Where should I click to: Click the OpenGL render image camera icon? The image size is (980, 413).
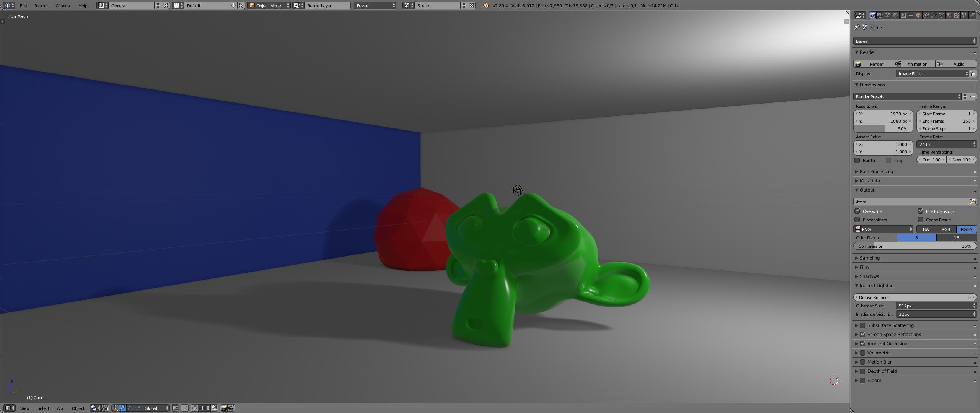coord(224,408)
